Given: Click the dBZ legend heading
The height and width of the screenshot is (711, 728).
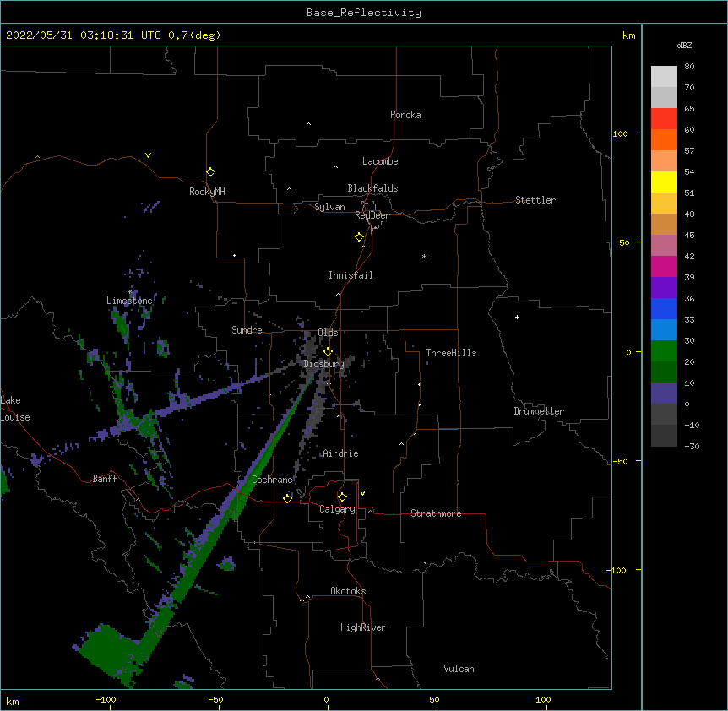Looking at the screenshot, I should (x=684, y=45).
